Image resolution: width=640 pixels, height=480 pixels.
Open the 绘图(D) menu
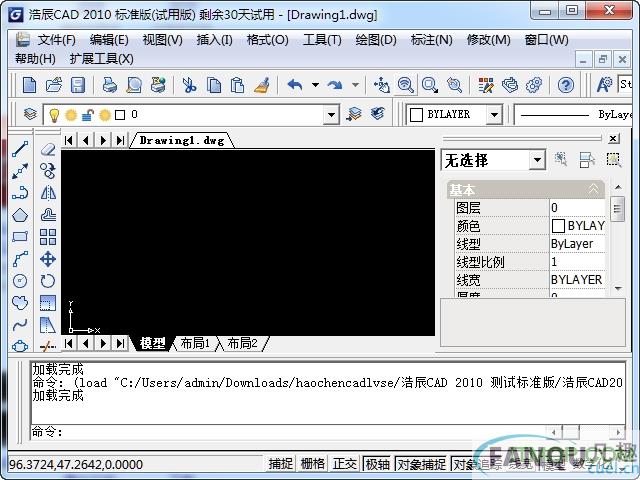(x=376, y=40)
